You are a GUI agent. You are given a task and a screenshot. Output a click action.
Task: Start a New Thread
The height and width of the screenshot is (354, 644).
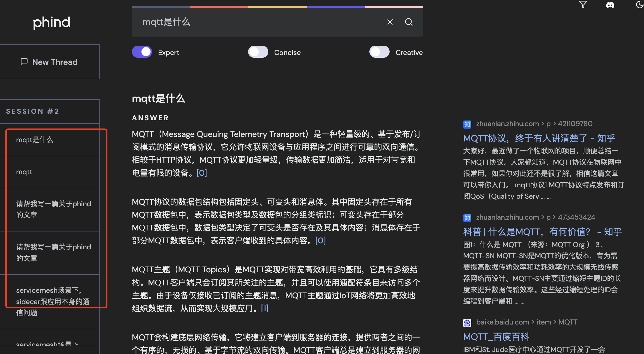49,62
